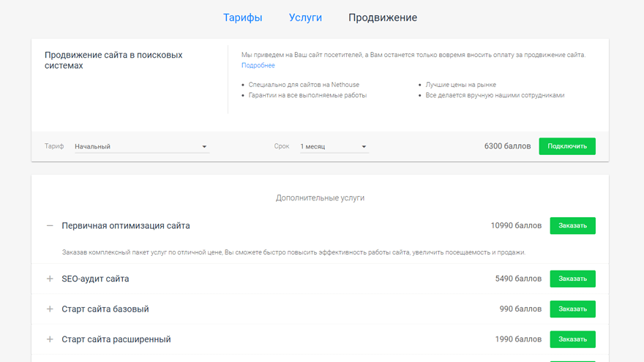
Task: Click the Первичная оптимизация сайта title
Action: coord(126,226)
